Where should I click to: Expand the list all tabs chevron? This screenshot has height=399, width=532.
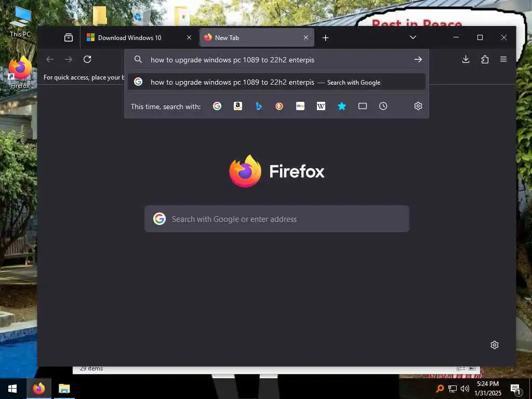(x=413, y=37)
